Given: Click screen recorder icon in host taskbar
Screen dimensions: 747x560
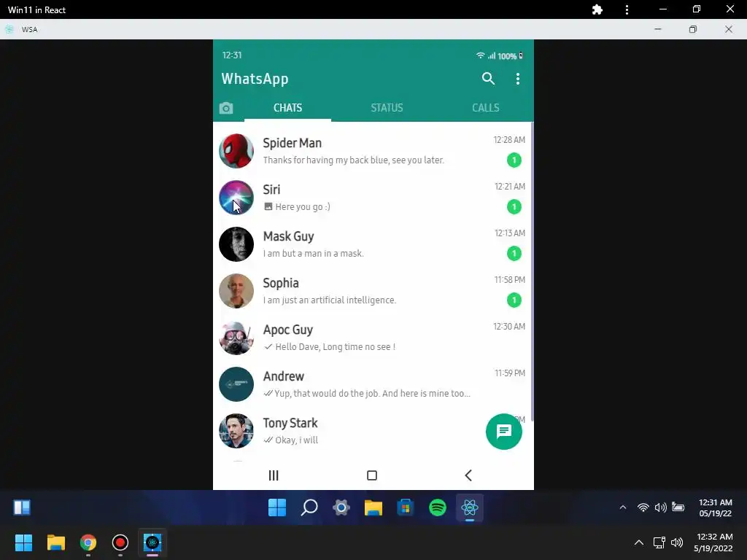Looking at the screenshot, I should 120,542.
